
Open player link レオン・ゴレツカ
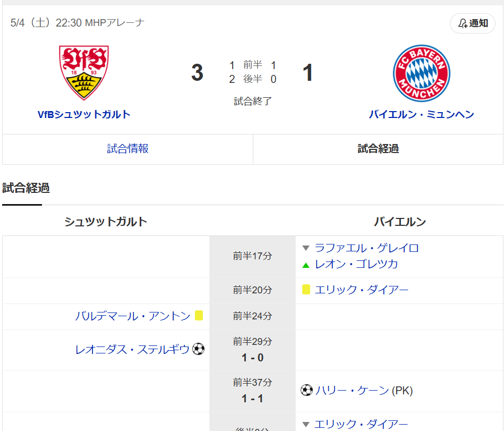[x=356, y=264]
